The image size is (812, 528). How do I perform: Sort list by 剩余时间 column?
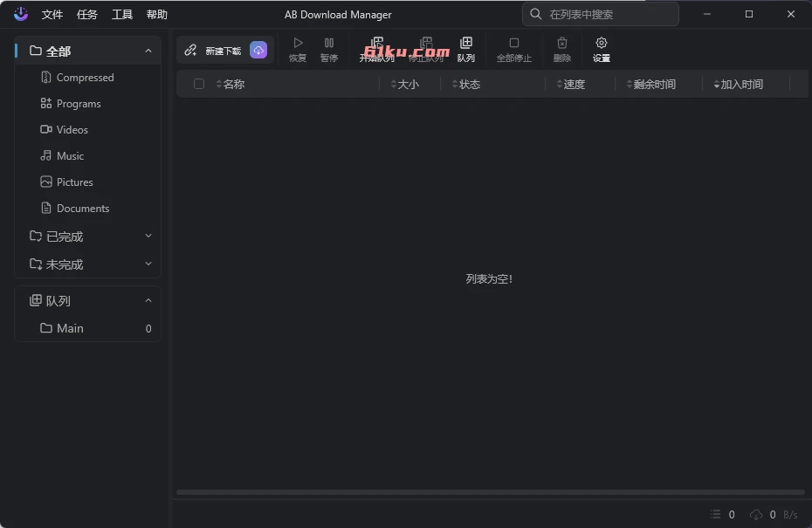(651, 84)
